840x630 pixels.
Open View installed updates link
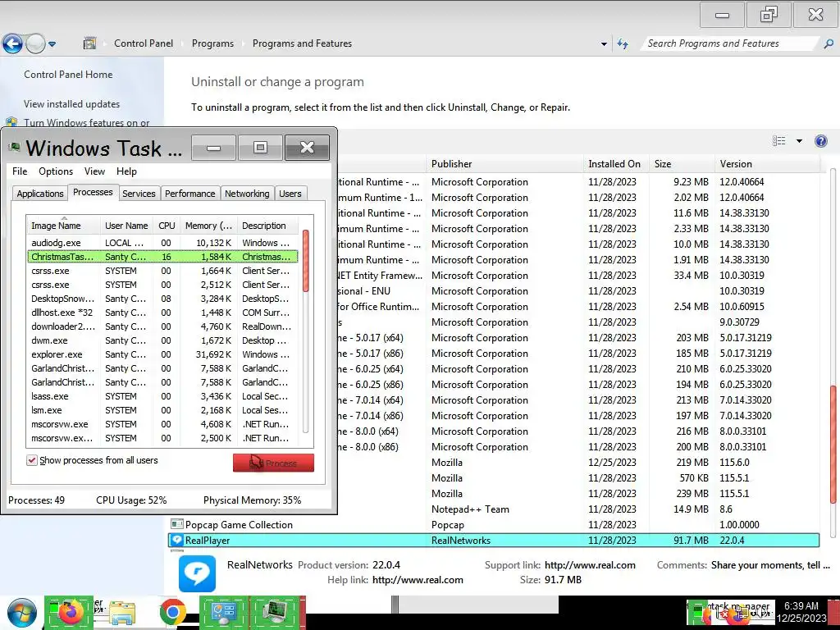72,104
